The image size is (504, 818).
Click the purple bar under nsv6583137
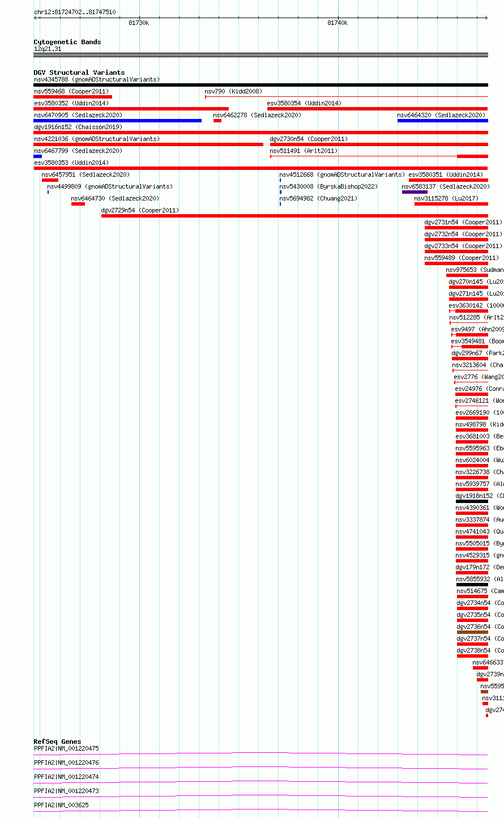[x=415, y=192]
